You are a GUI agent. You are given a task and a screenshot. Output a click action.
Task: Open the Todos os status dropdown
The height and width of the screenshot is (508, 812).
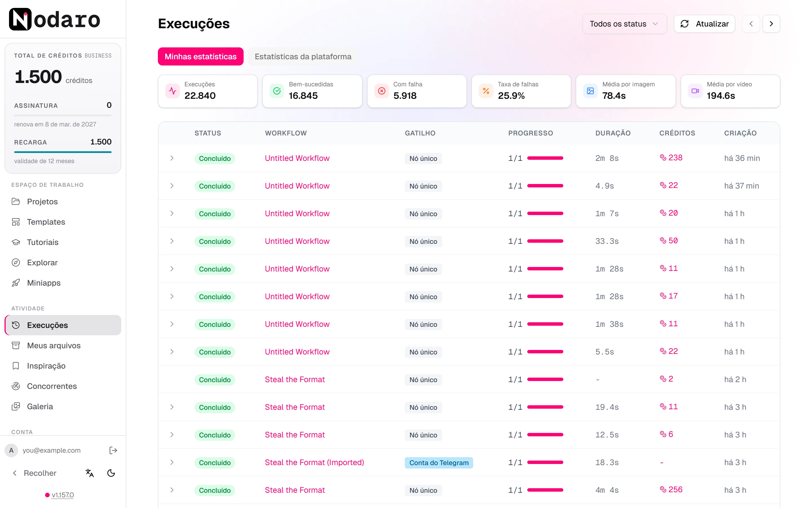tap(625, 24)
